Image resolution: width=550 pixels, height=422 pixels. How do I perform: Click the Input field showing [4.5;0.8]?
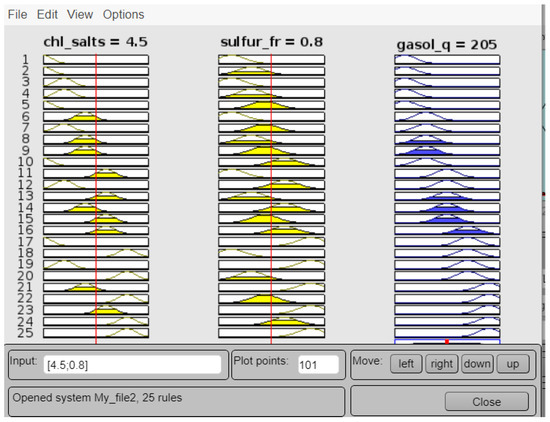pyautogui.click(x=133, y=365)
